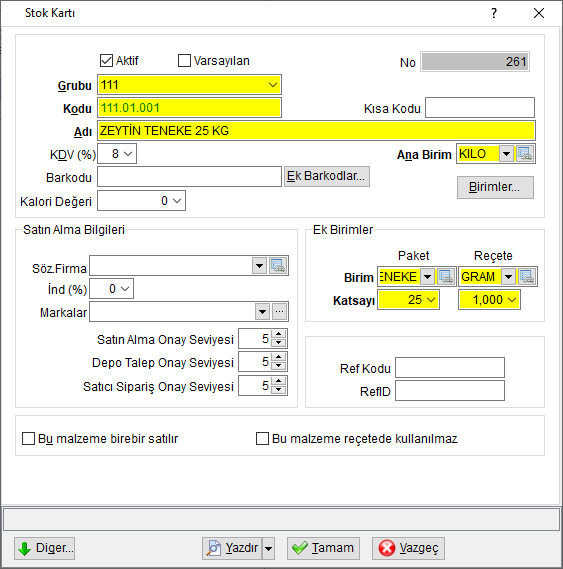Open the Yazdır options arrow

coord(268,548)
